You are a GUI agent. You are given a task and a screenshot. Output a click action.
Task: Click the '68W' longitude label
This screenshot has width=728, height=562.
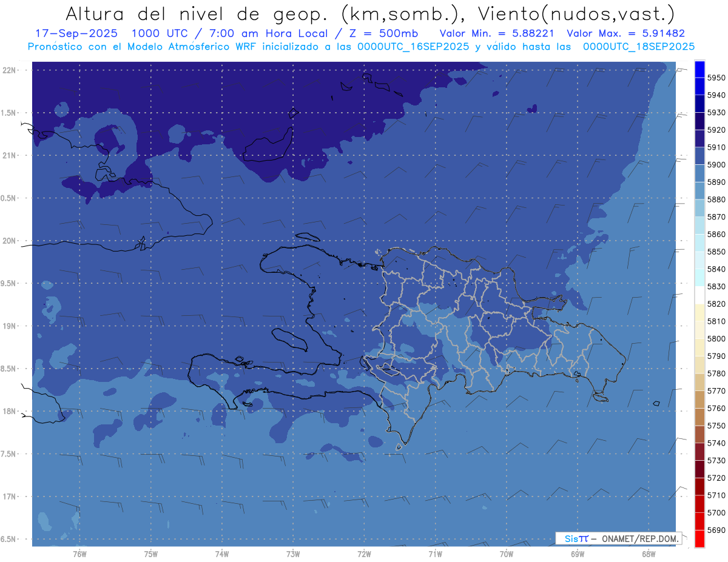[x=649, y=554]
